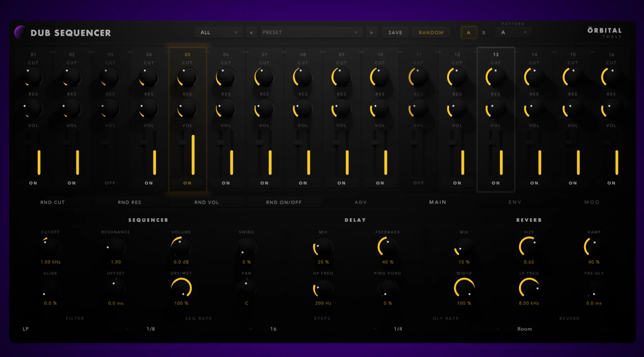Click the SWING knob

(x=246, y=247)
